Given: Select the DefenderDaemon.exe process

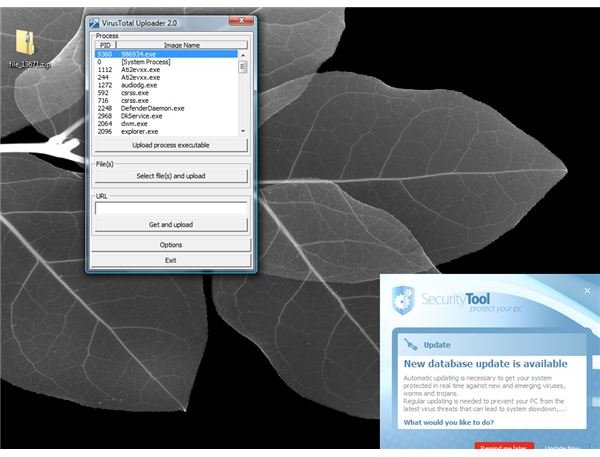Looking at the screenshot, I should (166, 108).
